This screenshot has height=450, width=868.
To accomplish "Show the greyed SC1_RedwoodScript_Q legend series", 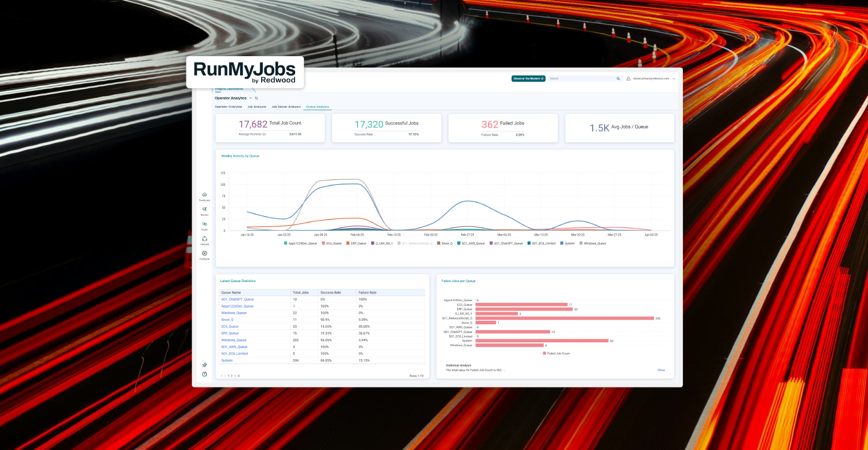I will 415,243.
